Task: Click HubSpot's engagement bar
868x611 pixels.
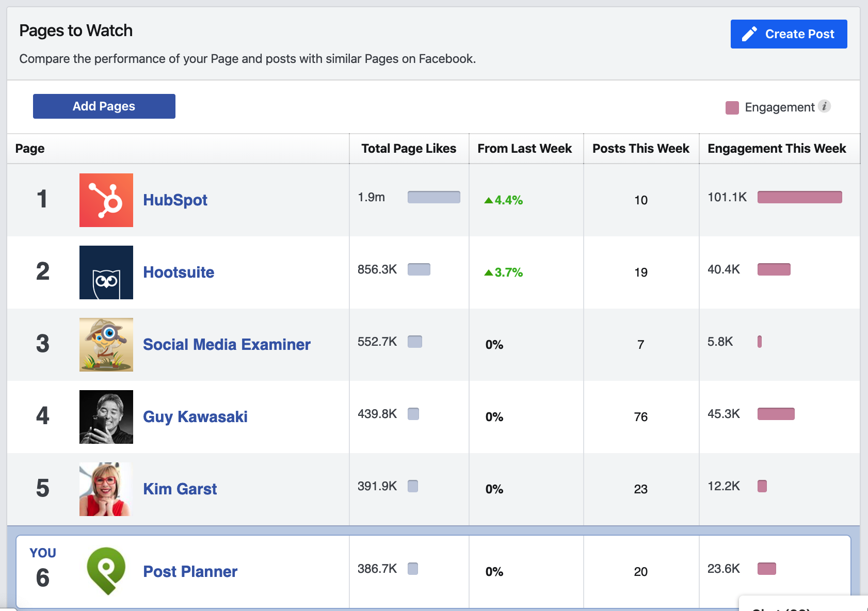Action: [x=799, y=197]
